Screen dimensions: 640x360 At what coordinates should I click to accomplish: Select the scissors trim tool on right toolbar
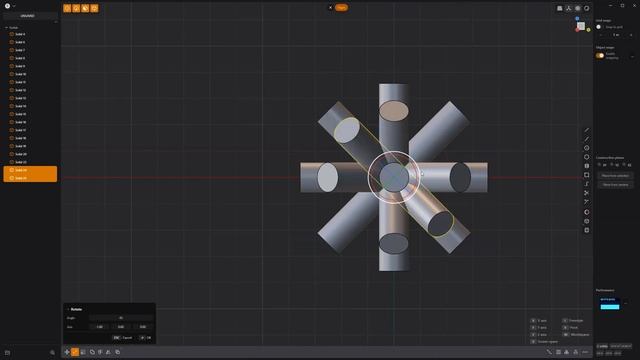click(587, 193)
